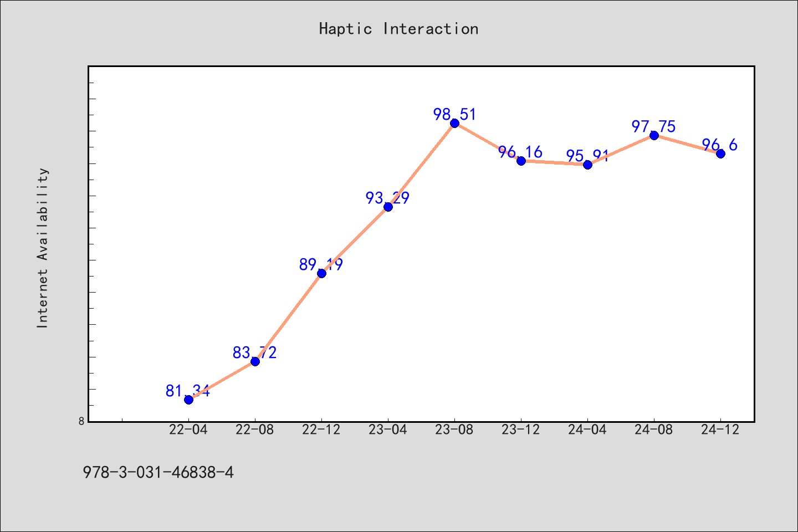Click the footnote text 978-3-031-46838-4
Screen dimensions: 798x532
[158, 473]
